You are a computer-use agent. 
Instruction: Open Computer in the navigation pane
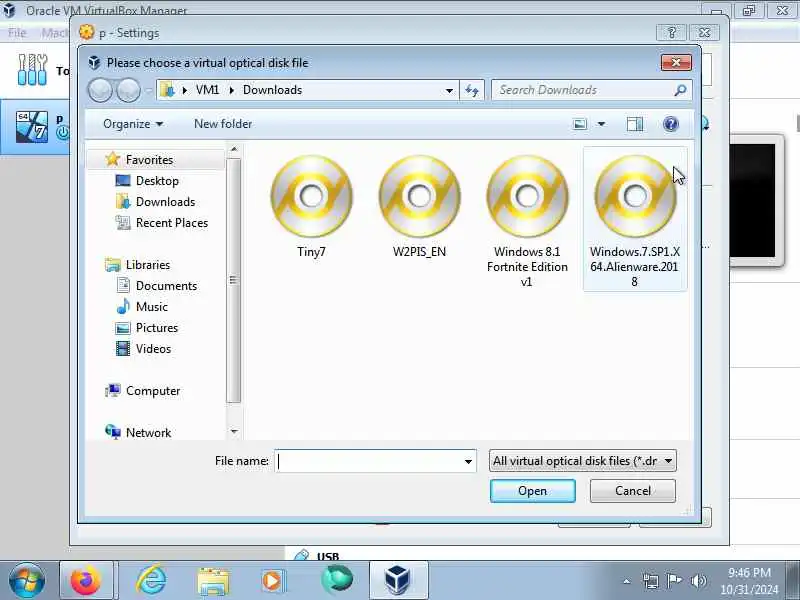point(153,391)
